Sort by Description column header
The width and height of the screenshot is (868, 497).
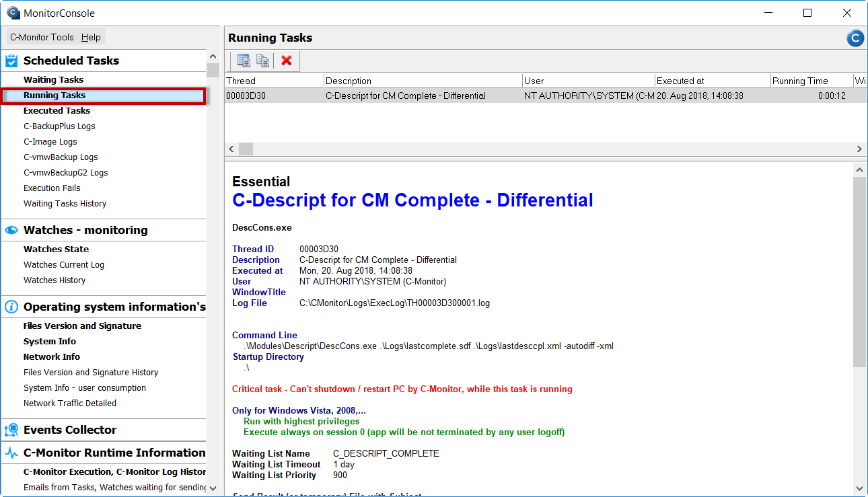point(423,81)
